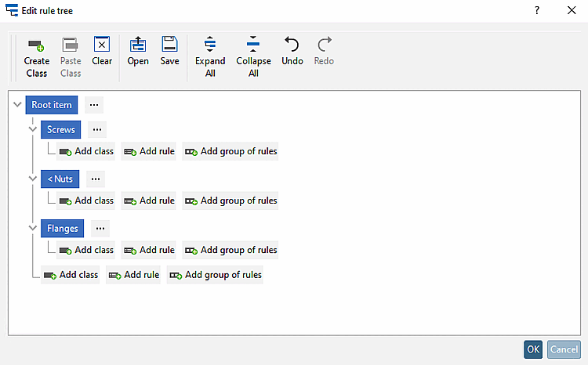Undo the last change
Screen dimensions: 588x365
click(292, 51)
